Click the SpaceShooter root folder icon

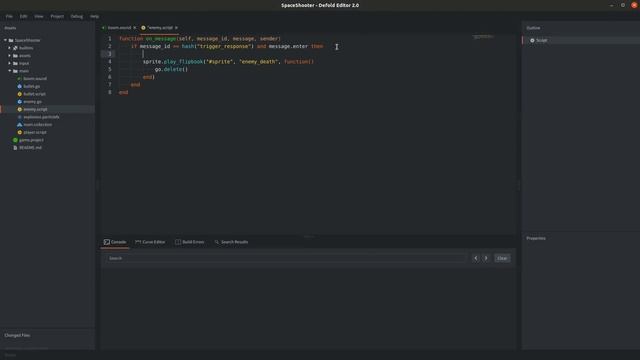(11, 40)
